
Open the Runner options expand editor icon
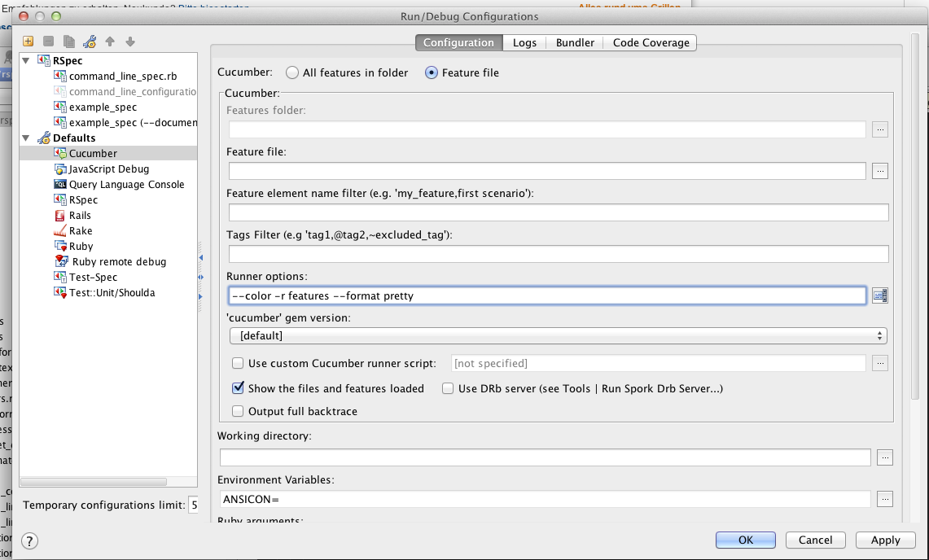pos(880,295)
